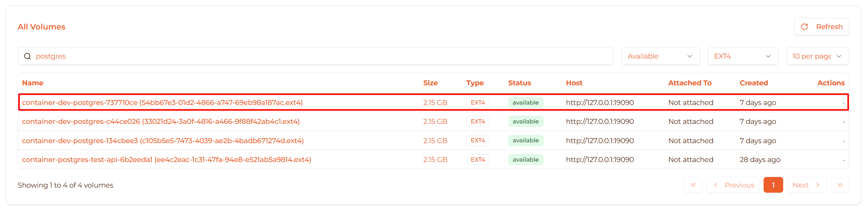Click the Previous page button
868x210 pixels.
pyautogui.click(x=733, y=185)
